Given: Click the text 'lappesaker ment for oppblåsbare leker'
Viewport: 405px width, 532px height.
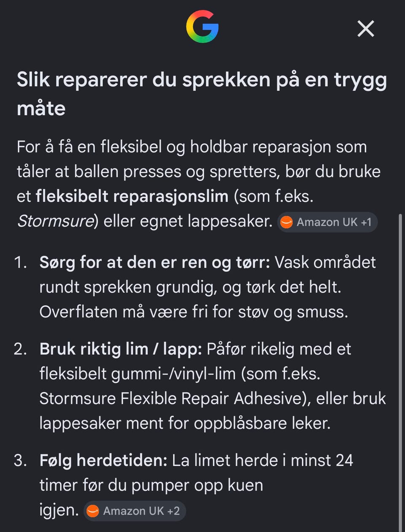Looking at the screenshot, I should (x=185, y=423).
